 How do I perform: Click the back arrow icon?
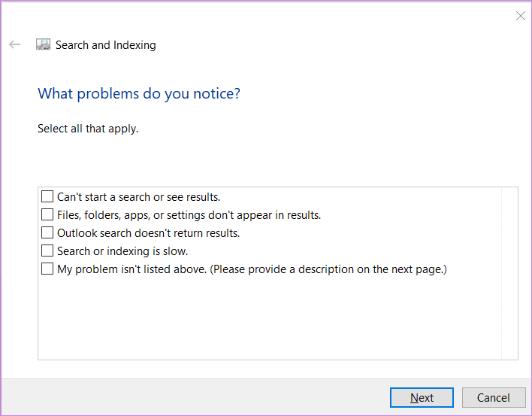(14, 44)
